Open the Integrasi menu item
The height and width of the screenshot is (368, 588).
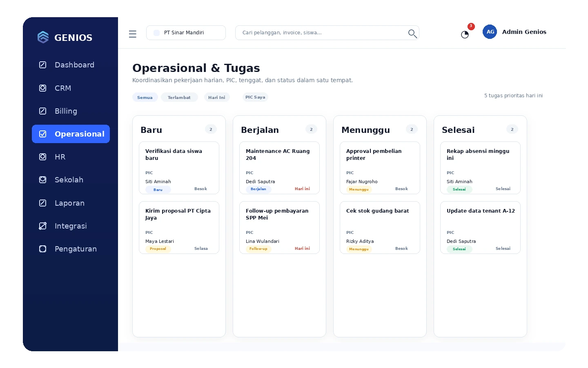coord(71,226)
